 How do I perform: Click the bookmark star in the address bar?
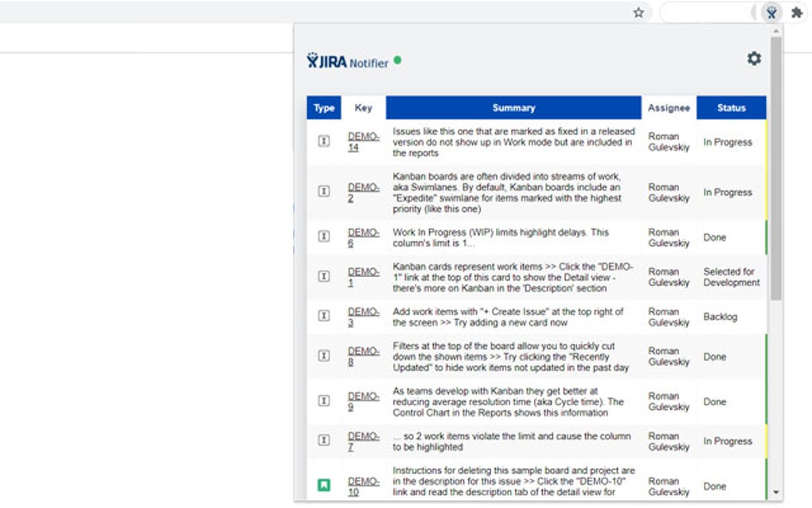point(638,12)
